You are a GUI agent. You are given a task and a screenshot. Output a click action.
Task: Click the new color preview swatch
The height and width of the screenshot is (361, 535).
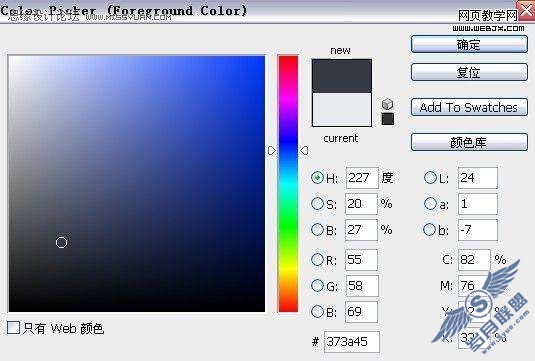(342, 76)
